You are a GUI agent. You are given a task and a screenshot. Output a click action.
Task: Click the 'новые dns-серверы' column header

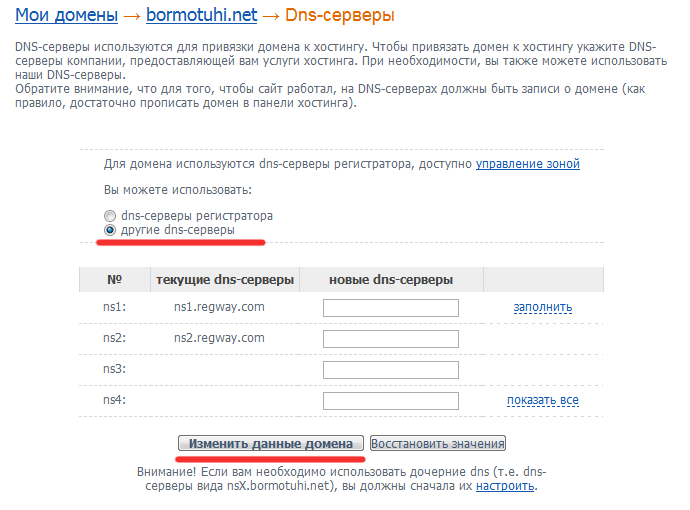coord(391,280)
